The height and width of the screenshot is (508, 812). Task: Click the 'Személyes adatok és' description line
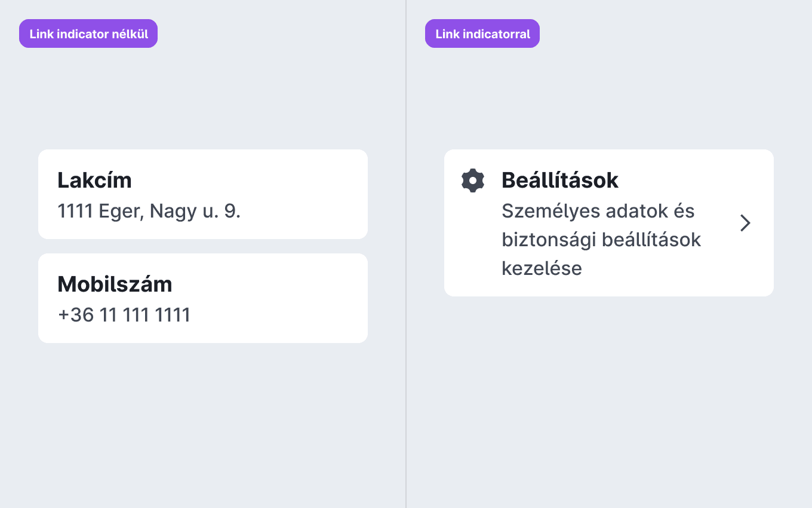598,211
